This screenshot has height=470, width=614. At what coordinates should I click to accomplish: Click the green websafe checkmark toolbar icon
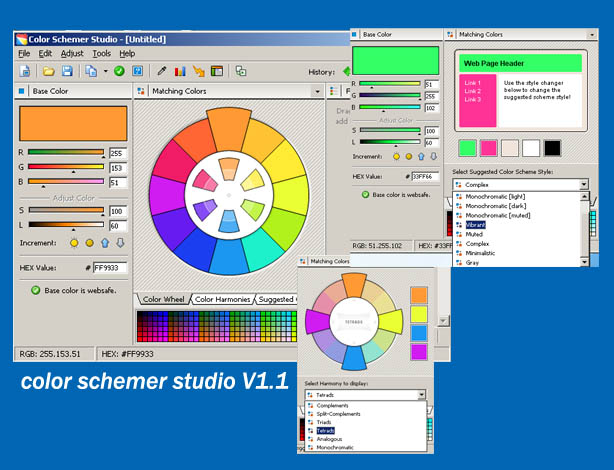[x=119, y=71]
